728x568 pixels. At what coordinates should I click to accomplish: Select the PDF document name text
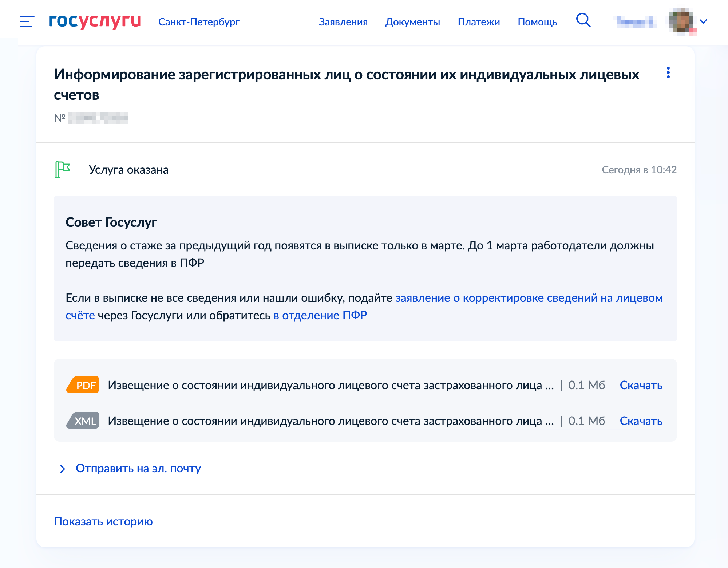tap(331, 385)
